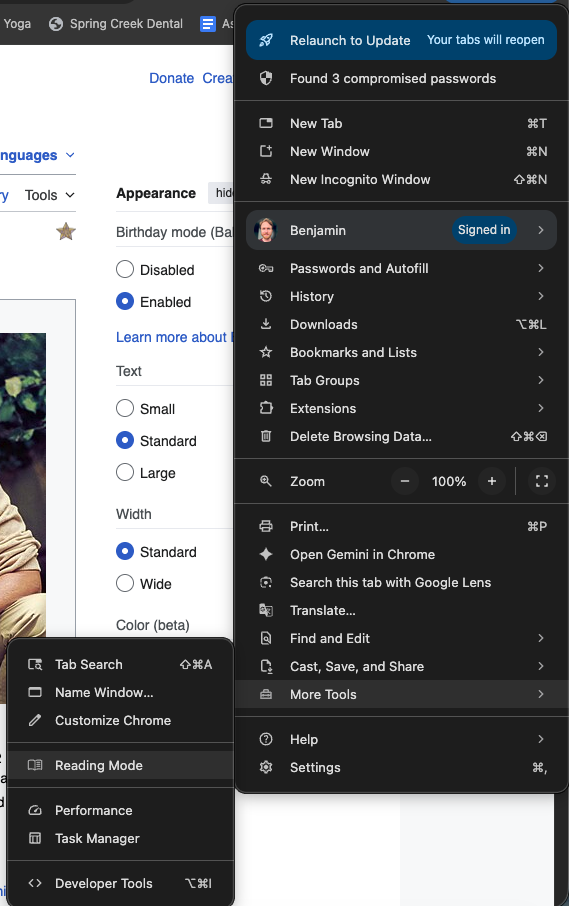This screenshot has width=569, height=906.
Task: Click Benjamin's profile avatar
Action: [266, 230]
